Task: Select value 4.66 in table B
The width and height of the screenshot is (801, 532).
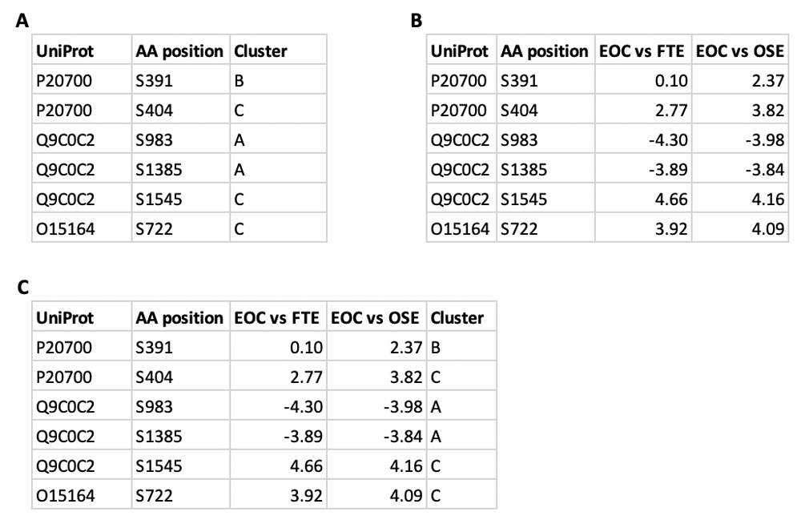Action: point(671,199)
